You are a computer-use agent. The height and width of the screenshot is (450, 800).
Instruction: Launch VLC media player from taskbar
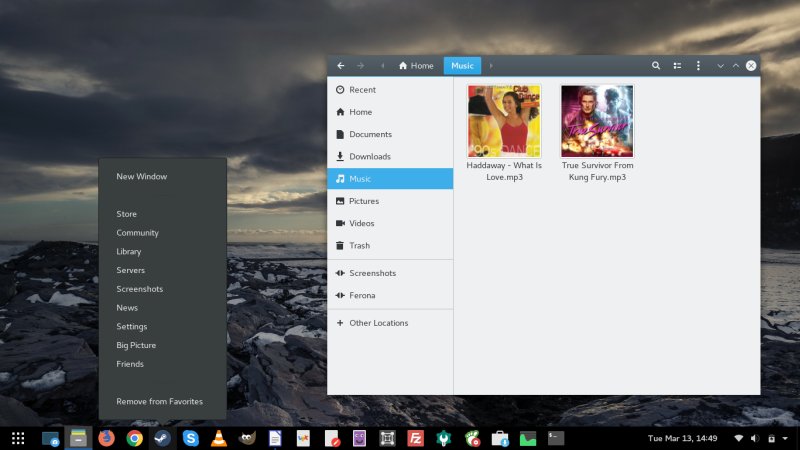(x=219, y=438)
